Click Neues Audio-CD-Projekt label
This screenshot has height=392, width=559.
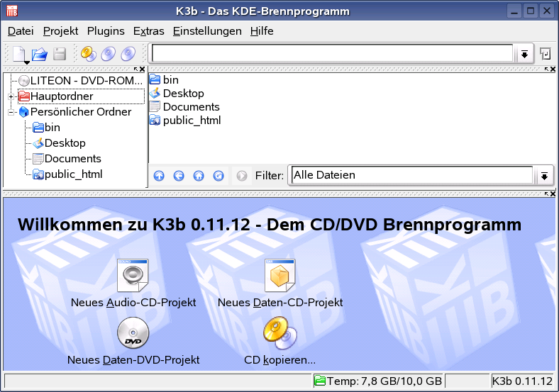point(133,303)
